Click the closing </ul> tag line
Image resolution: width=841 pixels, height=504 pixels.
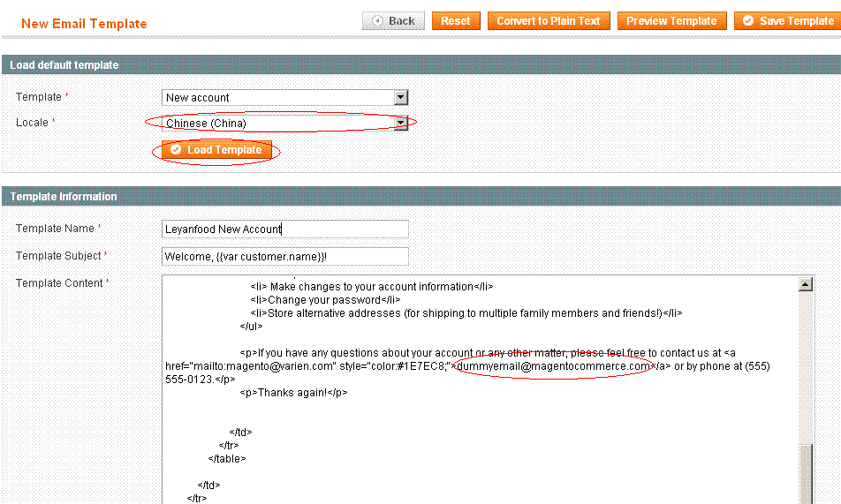click(x=251, y=327)
